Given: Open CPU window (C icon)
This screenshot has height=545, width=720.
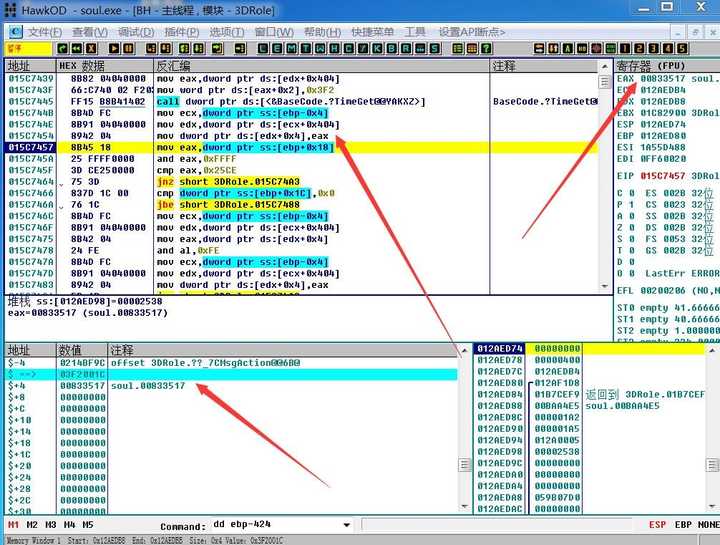Looking at the screenshot, I should (348, 49).
